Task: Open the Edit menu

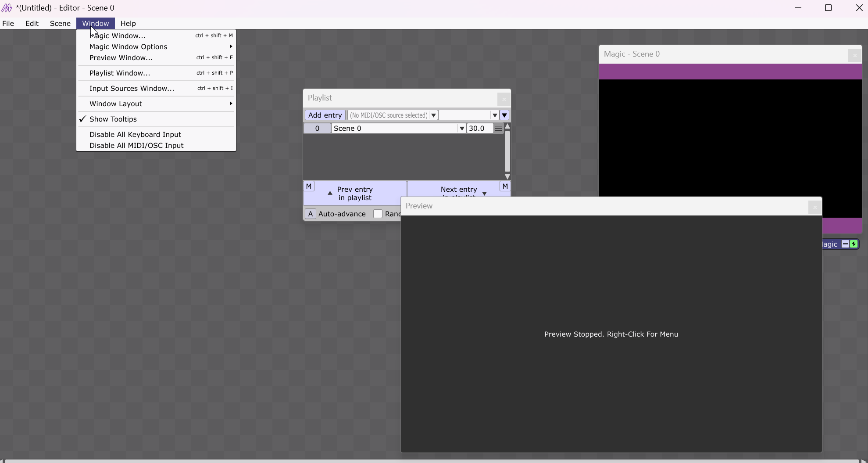Action: point(32,23)
